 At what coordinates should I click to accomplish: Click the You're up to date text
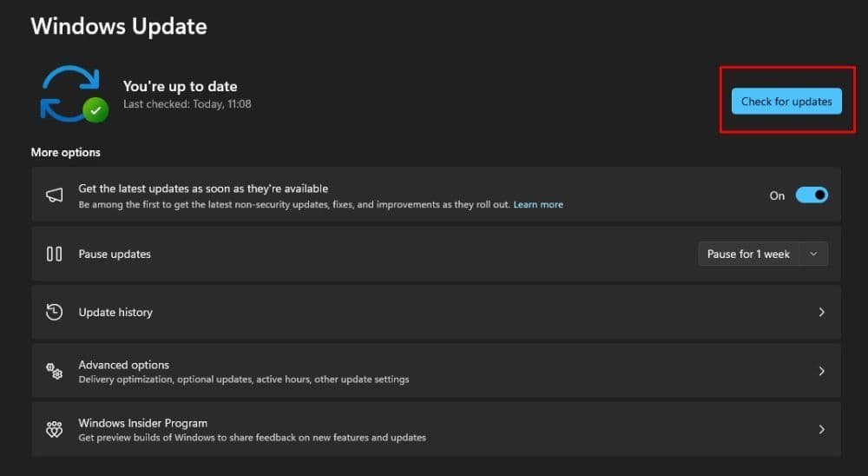[x=180, y=87]
